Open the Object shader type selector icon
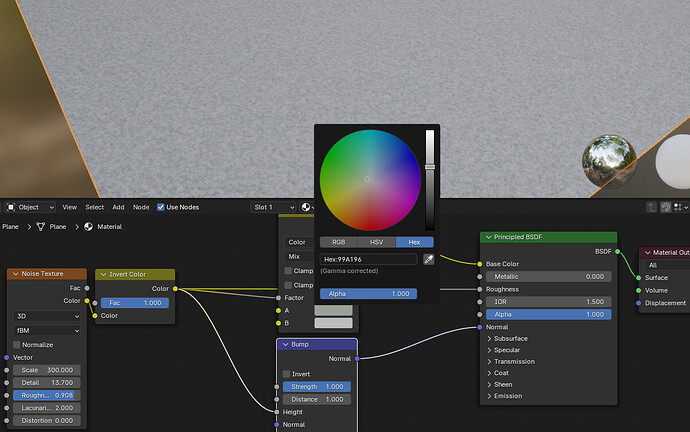690x432 pixels. point(11,207)
